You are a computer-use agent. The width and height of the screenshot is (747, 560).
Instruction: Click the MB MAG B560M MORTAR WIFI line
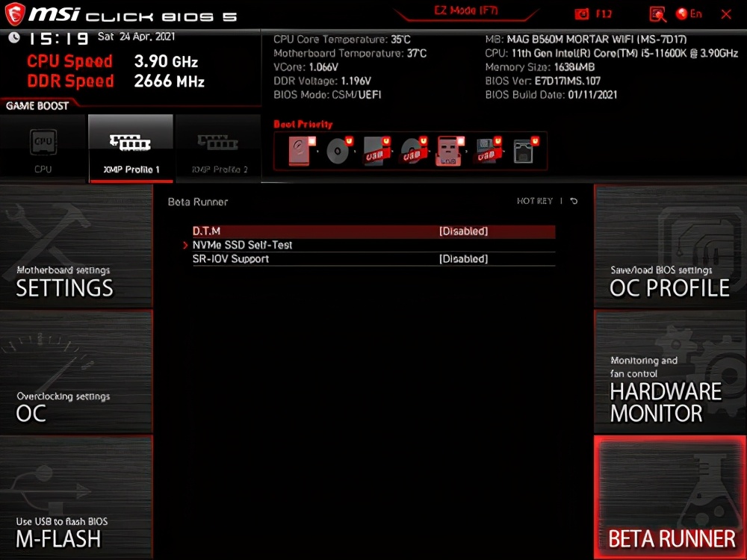[x=586, y=40]
